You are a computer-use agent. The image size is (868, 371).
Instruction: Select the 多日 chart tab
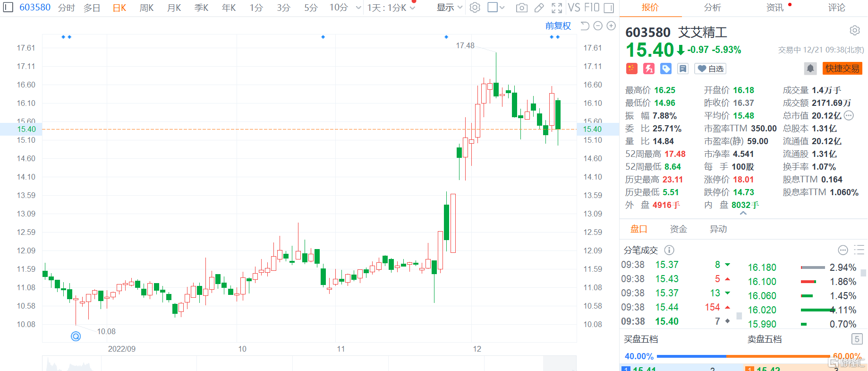(x=92, y=8)
